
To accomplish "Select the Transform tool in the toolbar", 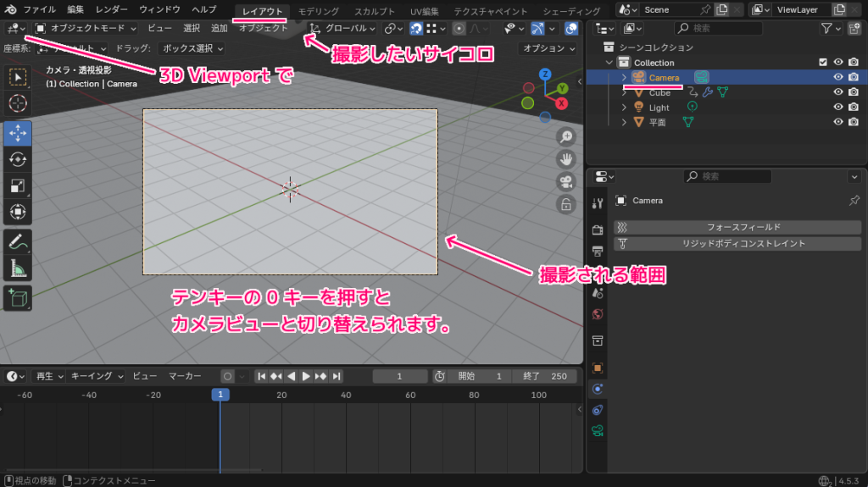I will click(x=18, y=212).
